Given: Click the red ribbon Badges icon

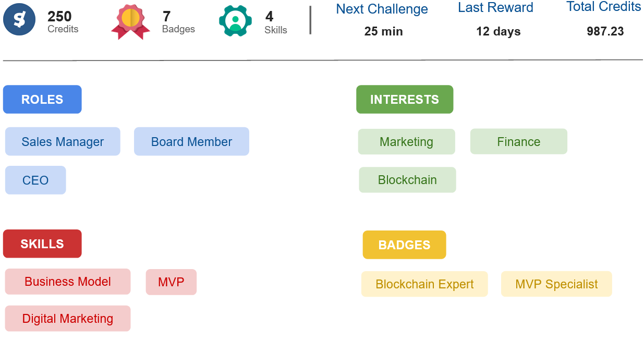Looking at the screenshot, I should tap(130, 21).
